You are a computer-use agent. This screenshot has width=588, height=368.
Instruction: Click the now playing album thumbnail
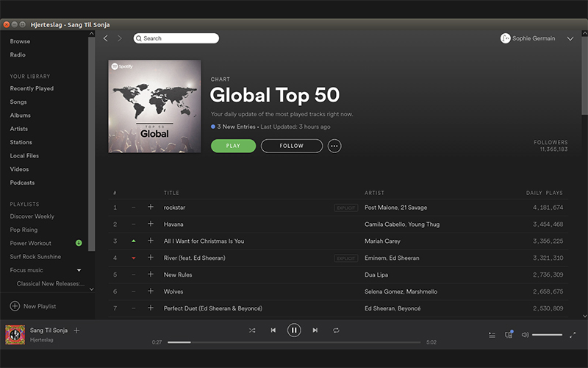coord(15,335)
